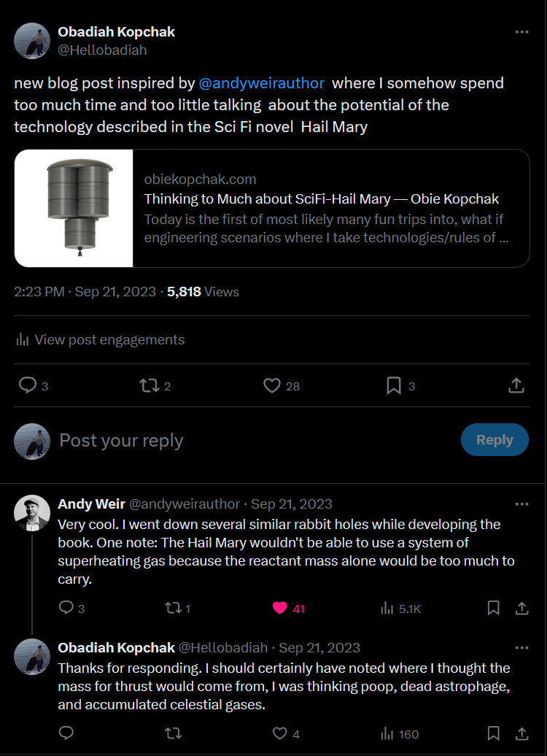Open the obiekopchak.com blog thumbnail
The width and height of the screenshot is (547, 756).
[x=74, y=208]
